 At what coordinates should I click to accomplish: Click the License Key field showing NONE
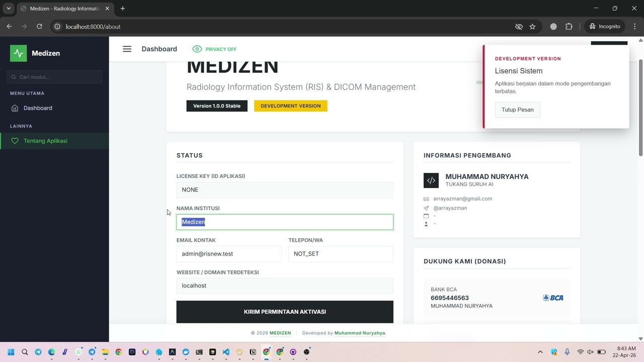click(x=285, y=190)
